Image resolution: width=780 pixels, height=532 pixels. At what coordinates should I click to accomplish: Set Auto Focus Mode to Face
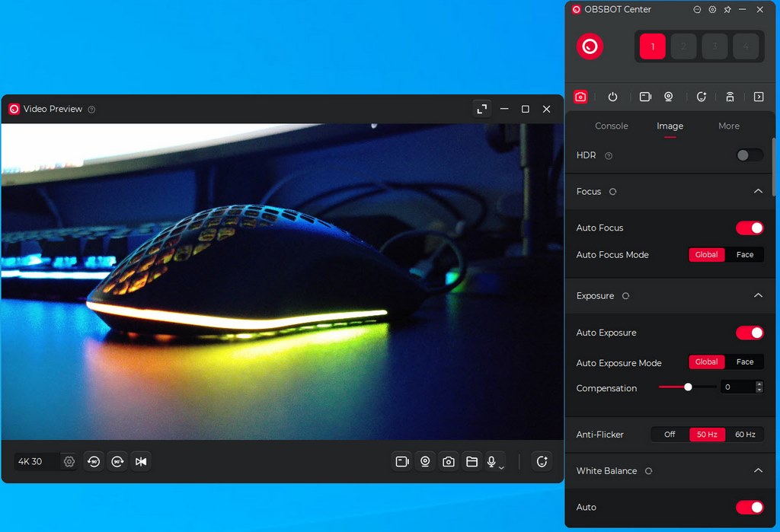point(745,254)
